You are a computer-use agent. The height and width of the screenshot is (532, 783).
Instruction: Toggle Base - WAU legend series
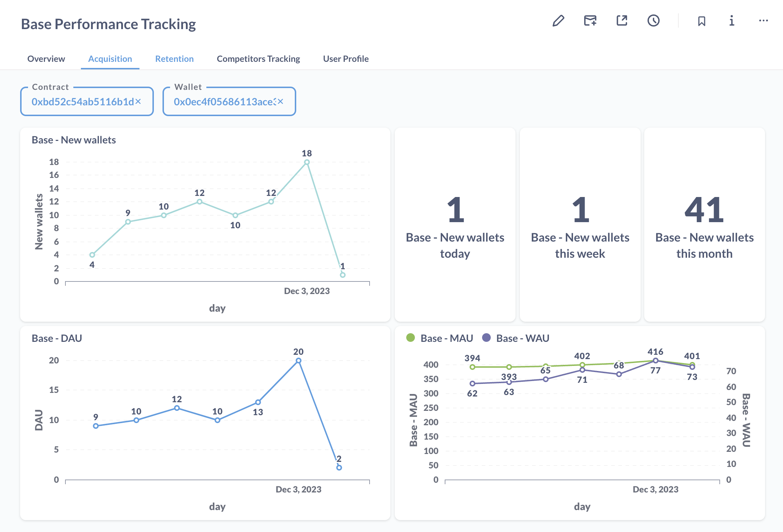516,338
